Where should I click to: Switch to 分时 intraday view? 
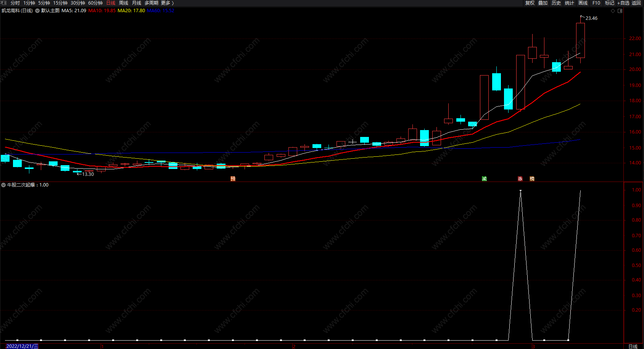[15, 3]
